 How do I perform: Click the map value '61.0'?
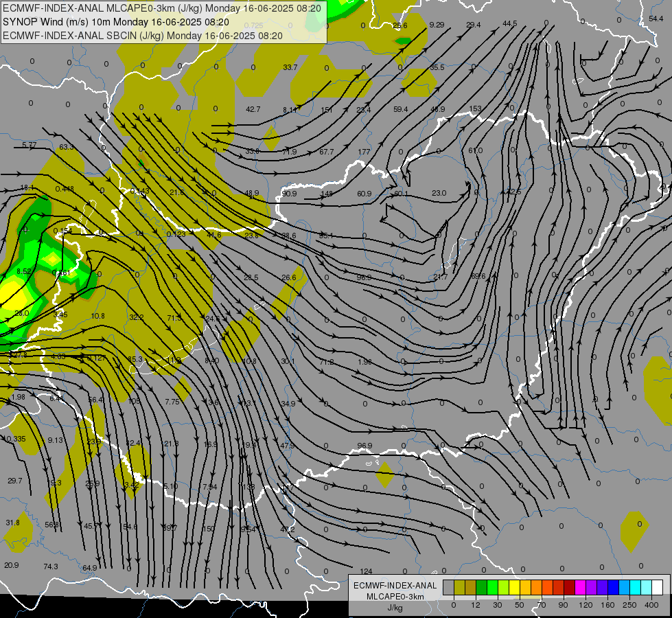coord(475,150)
